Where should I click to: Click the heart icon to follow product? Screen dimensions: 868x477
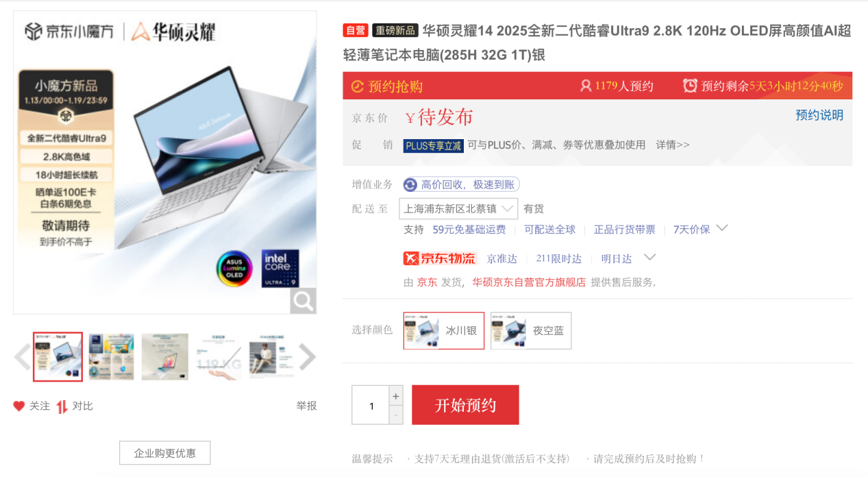(x=19, y=406)
